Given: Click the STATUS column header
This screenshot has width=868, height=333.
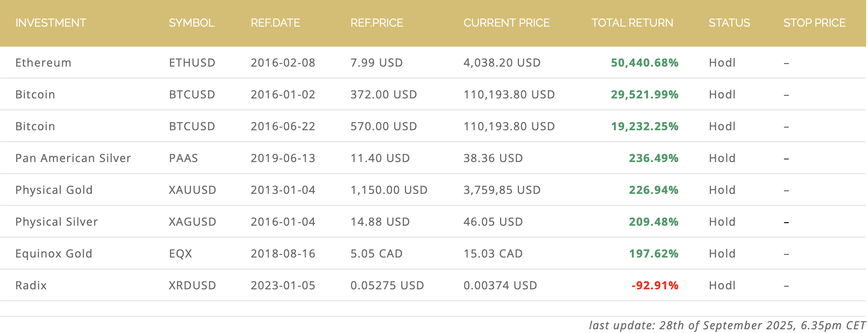Looking at the screenshot, I should coord(729,23).
